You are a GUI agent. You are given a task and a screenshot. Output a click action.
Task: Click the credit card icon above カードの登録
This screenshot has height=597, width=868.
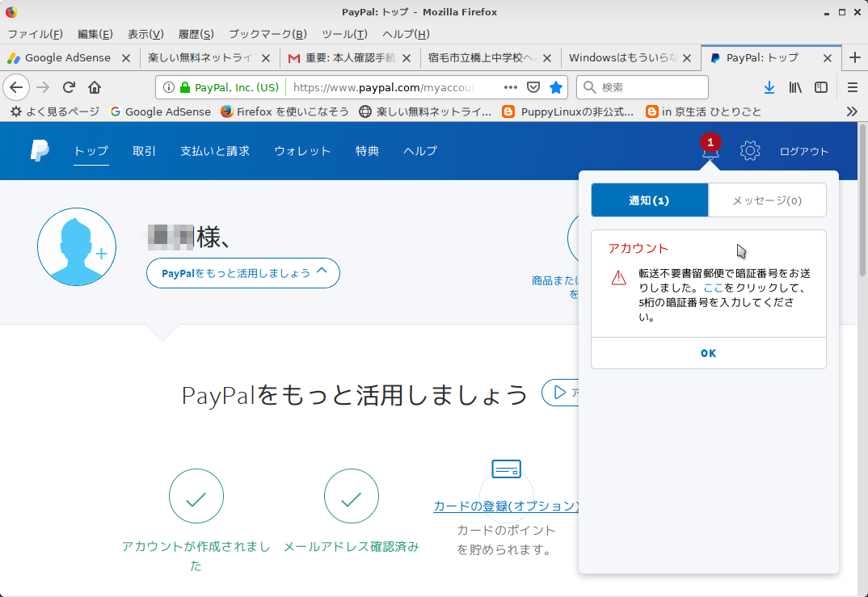[x=508, y=469]
